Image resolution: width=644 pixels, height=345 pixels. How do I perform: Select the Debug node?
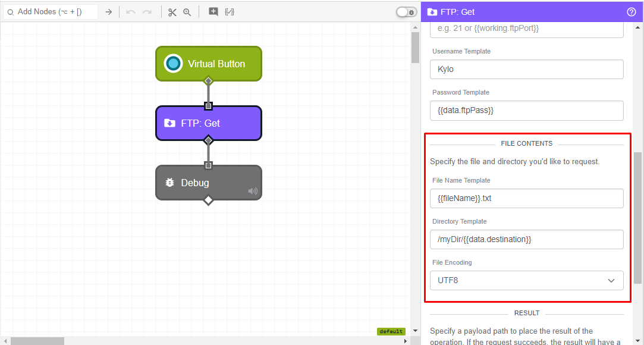209,183
